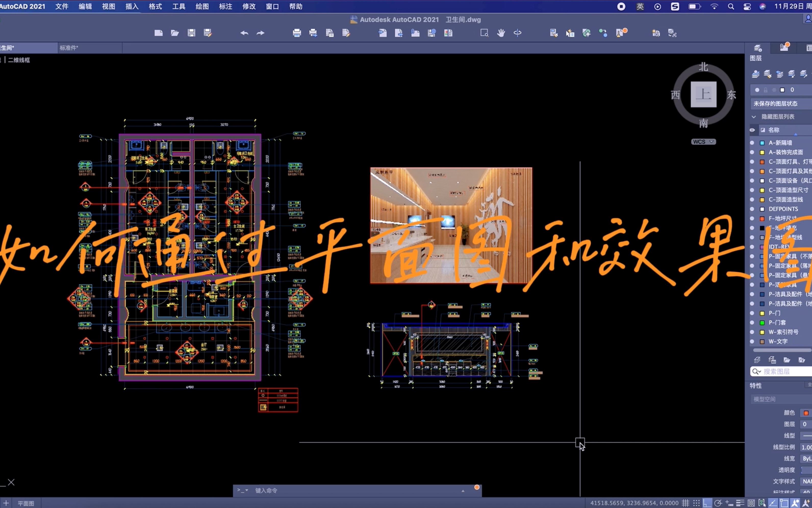Toggle ortho mode in status bar
812x508 pixels.
point(707,503)
